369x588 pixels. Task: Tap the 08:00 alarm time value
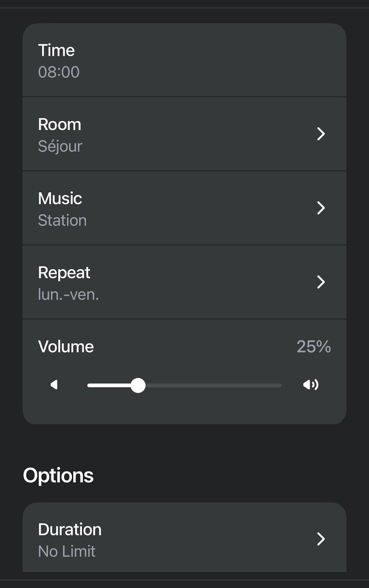point(59,72)
